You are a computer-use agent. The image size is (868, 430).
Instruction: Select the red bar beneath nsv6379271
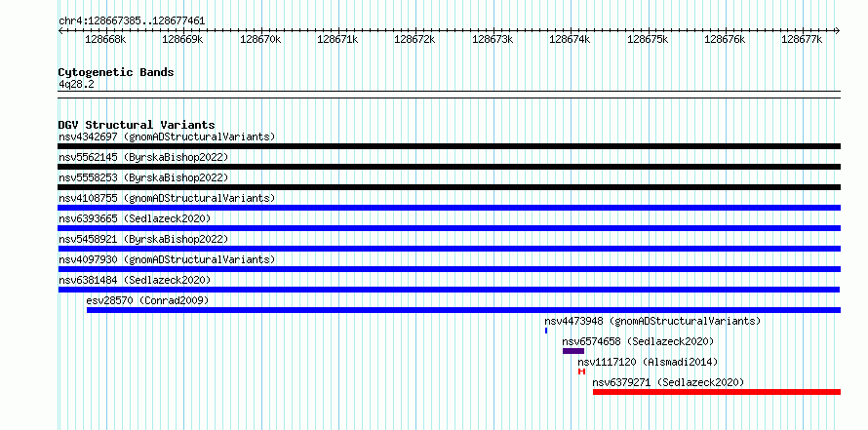point(716,392)
